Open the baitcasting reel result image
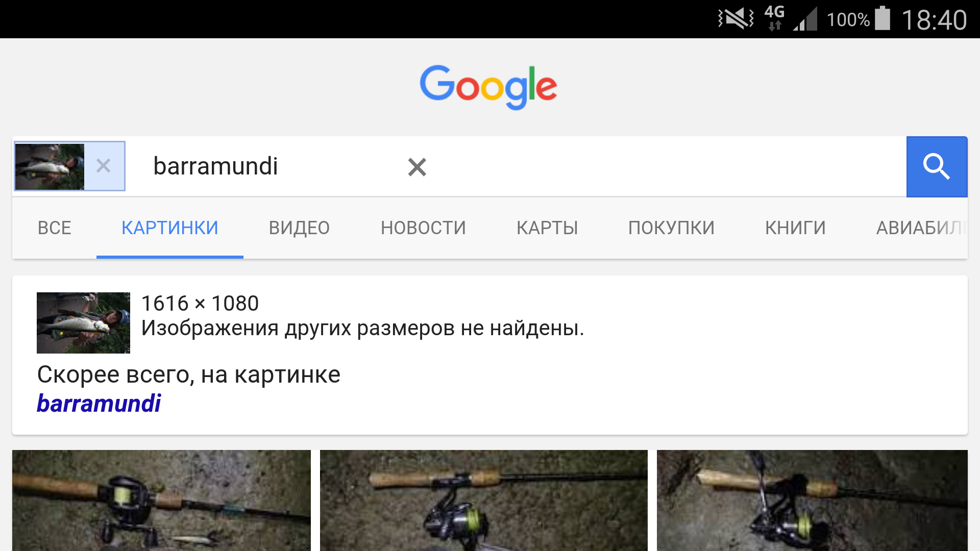Viewport: 980px width, 551px height. point(161,500)
